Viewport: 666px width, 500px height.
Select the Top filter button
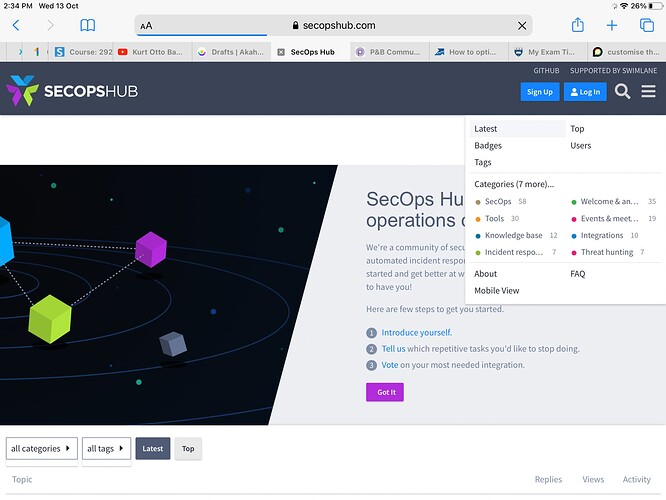(x=188, y=449)
